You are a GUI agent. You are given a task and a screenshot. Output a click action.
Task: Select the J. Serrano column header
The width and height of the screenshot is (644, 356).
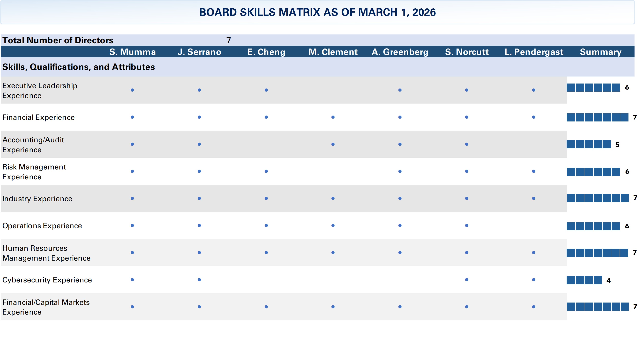click(x=199, y=52)
